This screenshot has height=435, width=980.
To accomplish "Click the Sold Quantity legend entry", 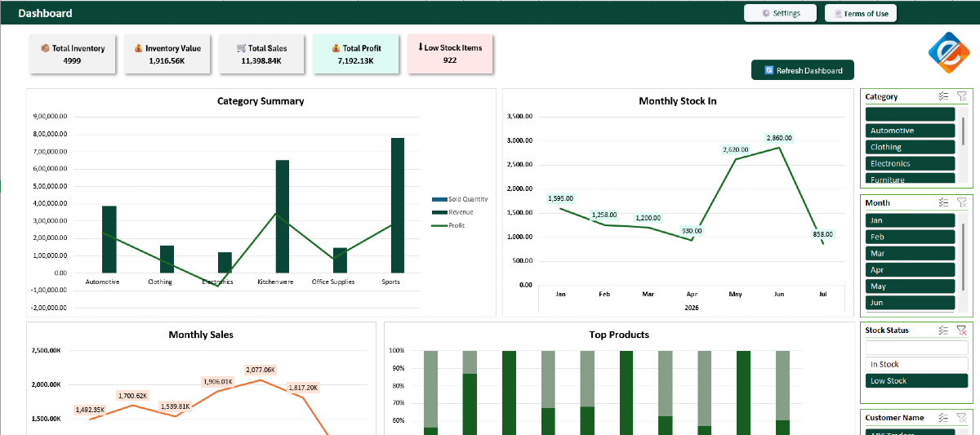I will click(x=460, y=199).
